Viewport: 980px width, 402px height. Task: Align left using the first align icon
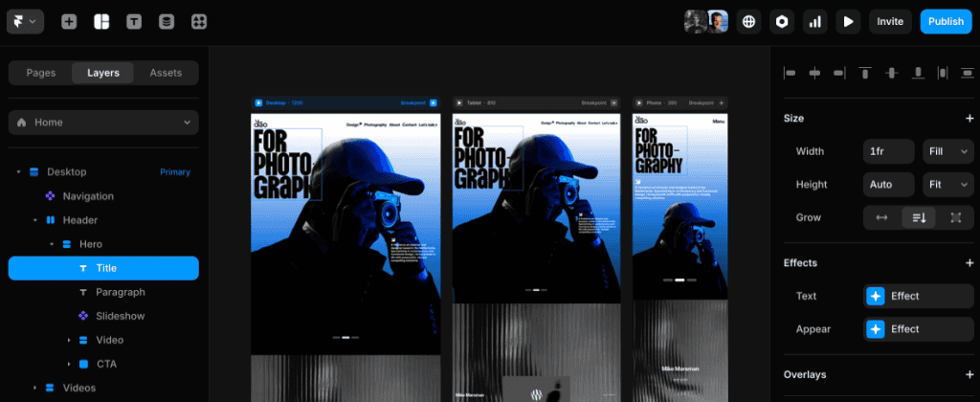[790, 73]
